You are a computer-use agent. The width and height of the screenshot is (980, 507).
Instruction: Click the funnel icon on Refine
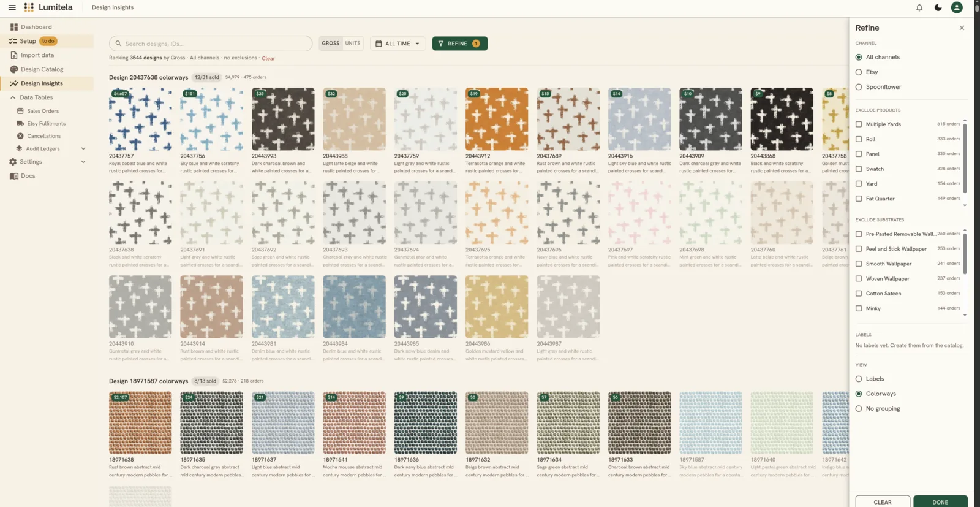[x=440, y=44]
